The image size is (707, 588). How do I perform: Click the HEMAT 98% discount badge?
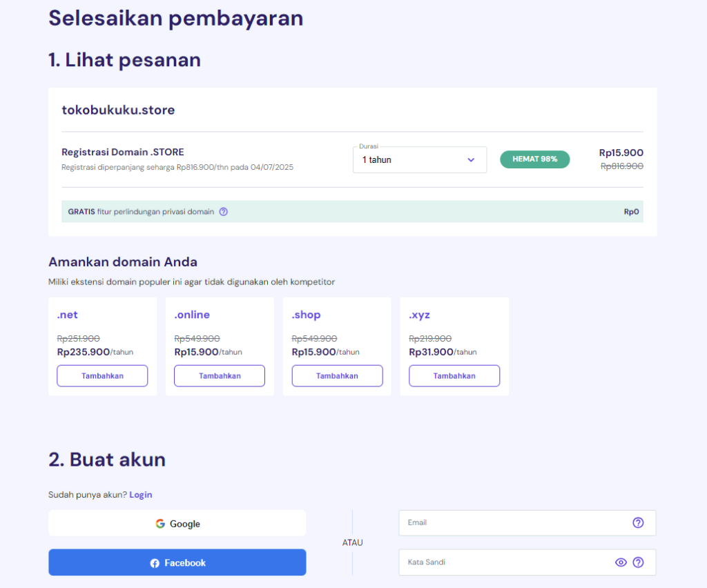pos(534,159)
